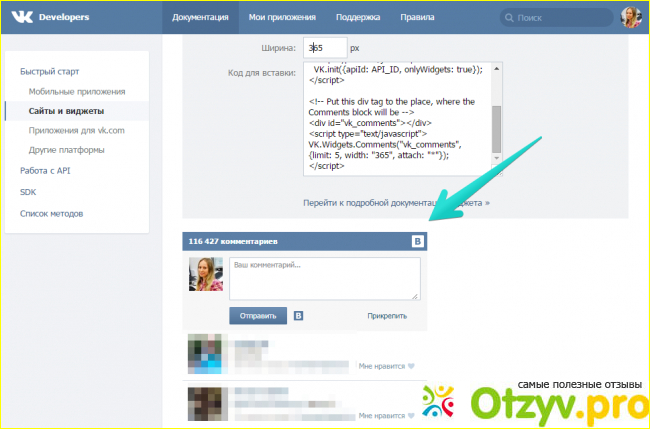Focus the Ваш комментарий text field
Screen dimensions: 650x429
click(x=324, y=277)
